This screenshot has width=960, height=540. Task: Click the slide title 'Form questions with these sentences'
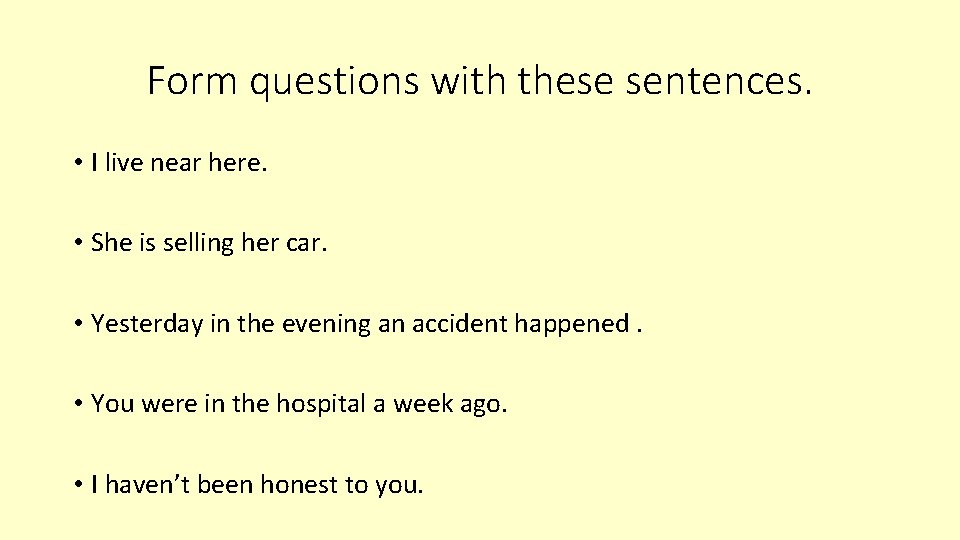pos(479,81)
